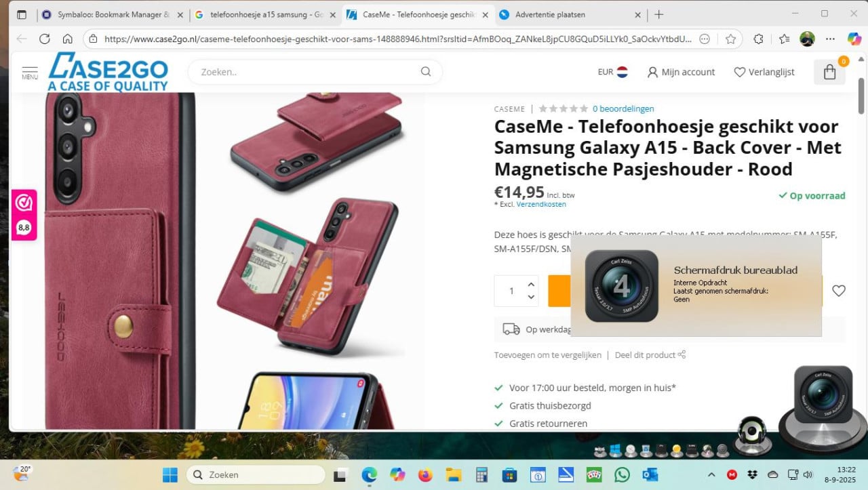
Task: Switch to telefoonhoesje a15 samsung Google tab
Action: [263, 14]
